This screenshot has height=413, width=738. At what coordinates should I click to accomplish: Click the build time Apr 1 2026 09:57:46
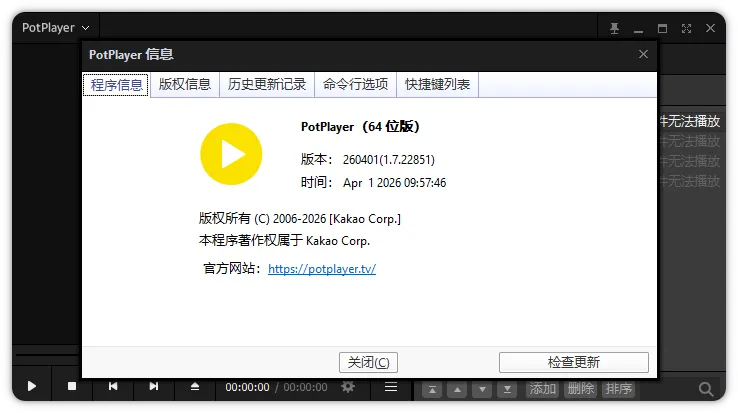click(x=394, y=183)
